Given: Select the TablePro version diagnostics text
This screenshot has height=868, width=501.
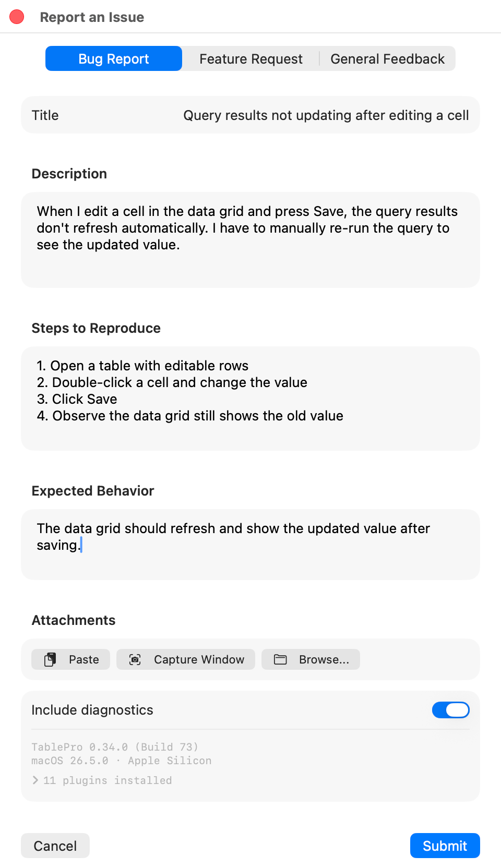Looking at the screenshot, I should click(115, 746).
